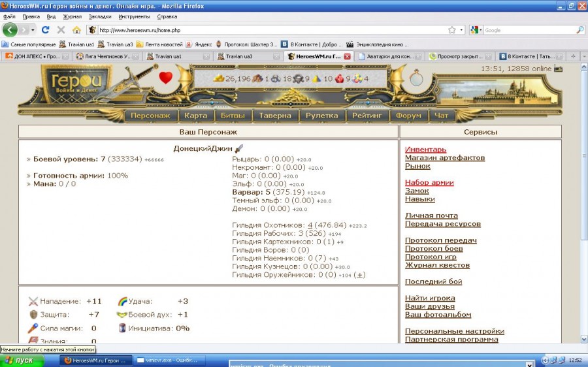
Task: Open the Битвы game menu
Action: [x=233, y=116]
